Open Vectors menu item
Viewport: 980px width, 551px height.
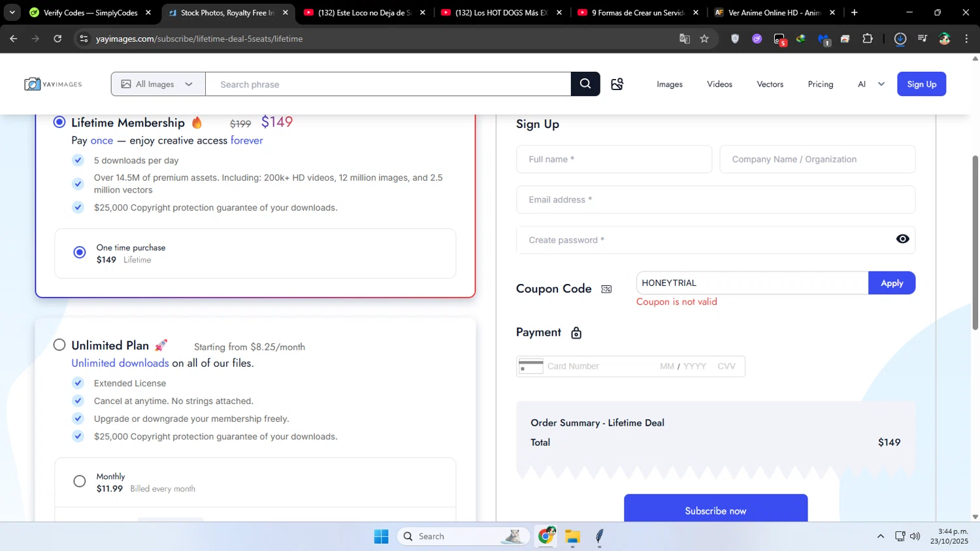pyautogui.click(x=770, y=84)
